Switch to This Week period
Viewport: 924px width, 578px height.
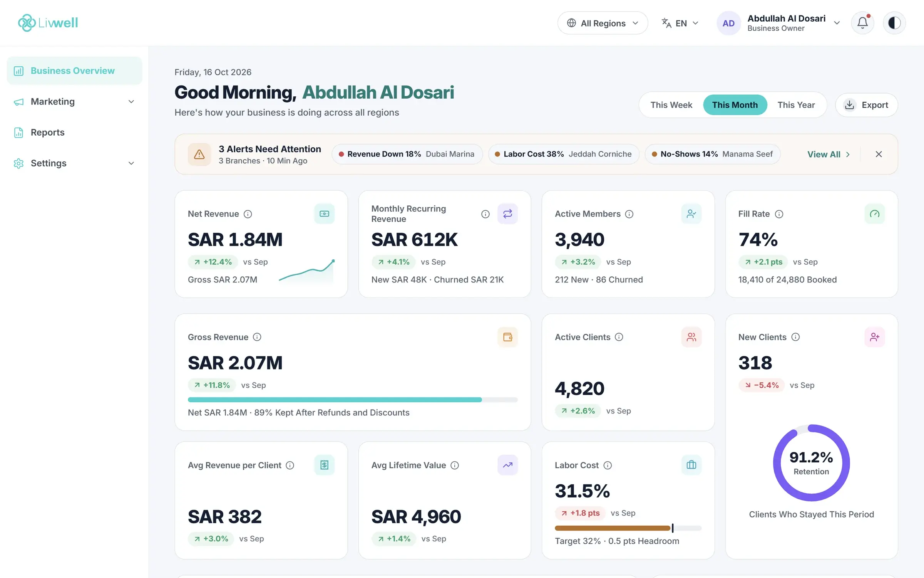pos(671,105)
